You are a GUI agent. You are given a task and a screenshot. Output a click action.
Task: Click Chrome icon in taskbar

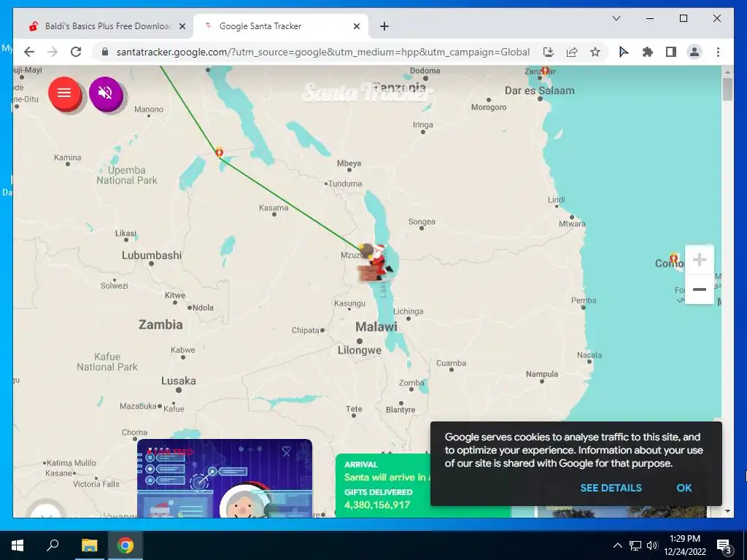point(125,545)
